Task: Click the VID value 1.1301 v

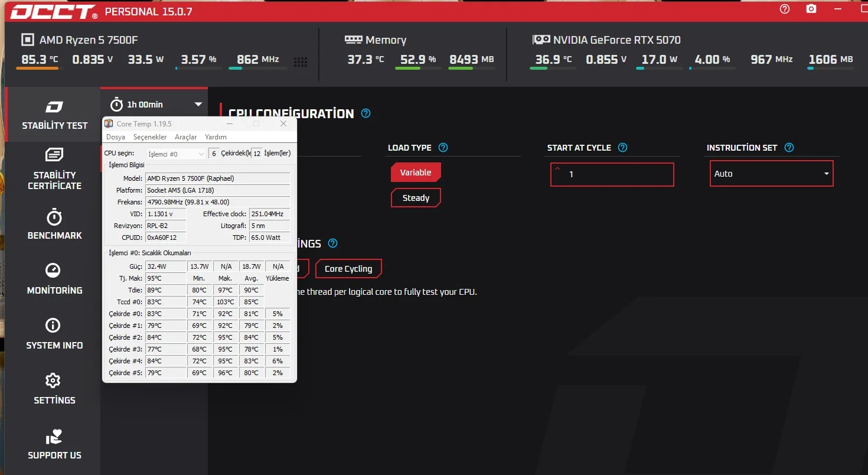Action: tap(166, 214)
